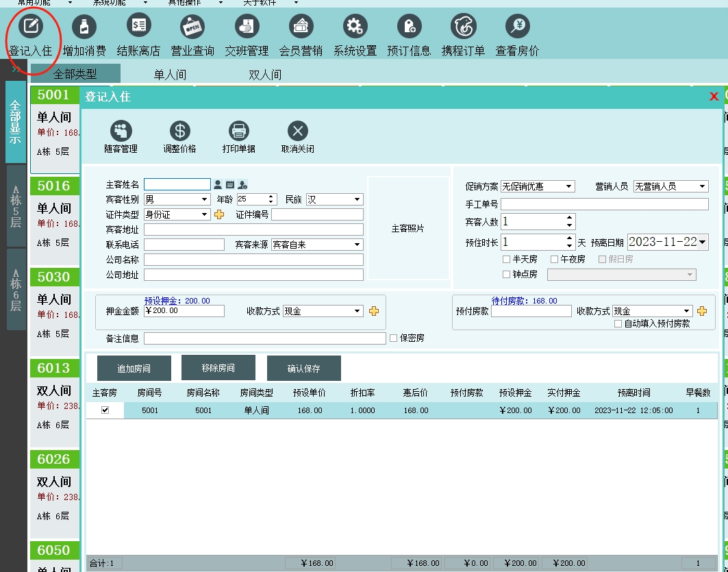Check 自动填入预付房款 option
This screenshot has height=572, width=728.
pyautogui.click(x=618, y=324)
